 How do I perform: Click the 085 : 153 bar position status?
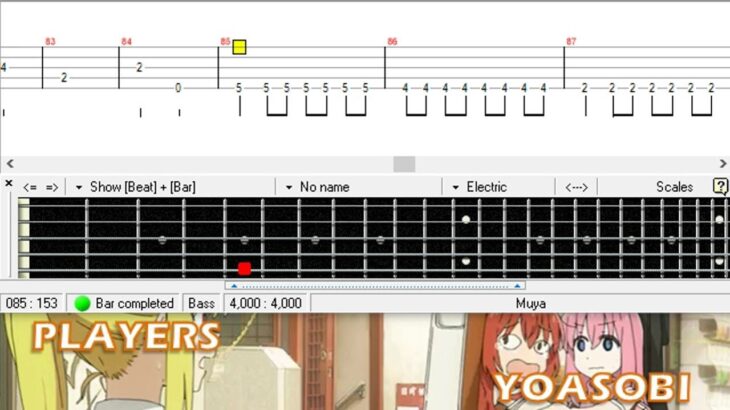tap(32, 303)
